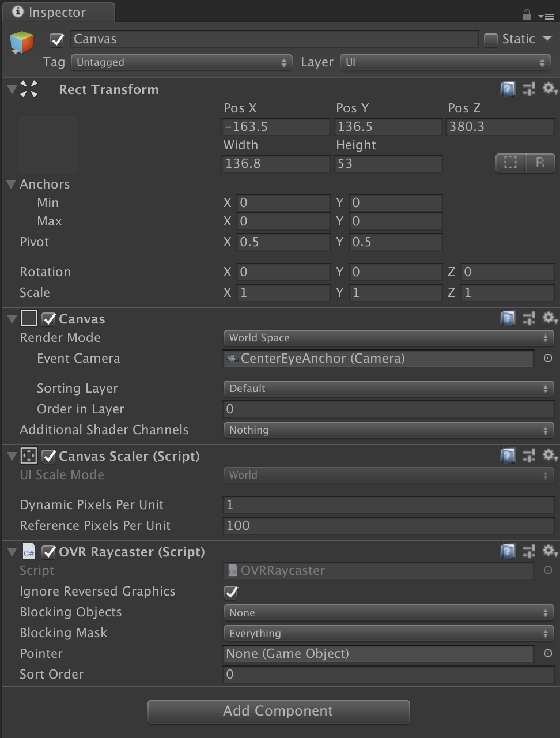Click the Pos X input field

pyautogui.click(x=275, y=126)
